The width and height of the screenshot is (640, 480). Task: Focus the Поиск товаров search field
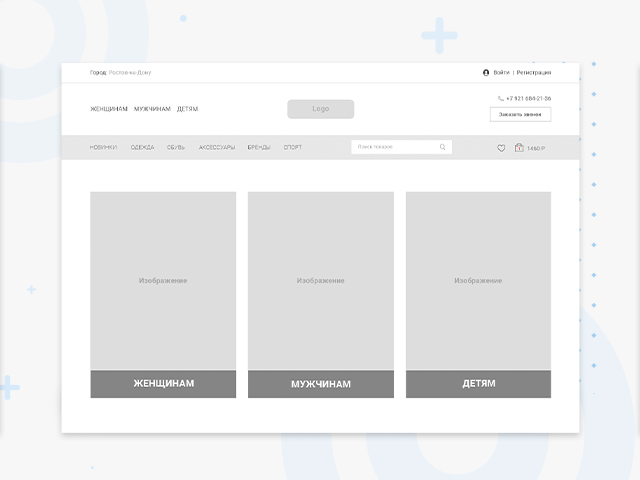[x=402, y=147]
